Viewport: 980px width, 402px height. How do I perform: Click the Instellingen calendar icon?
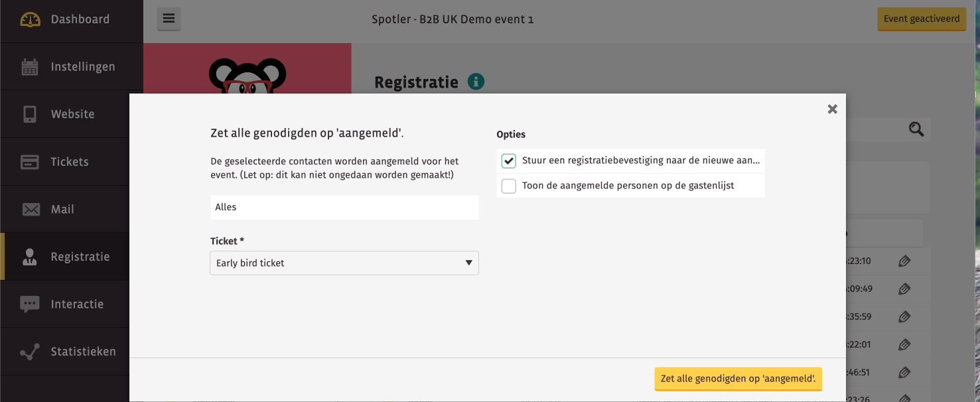pos(30,67)
